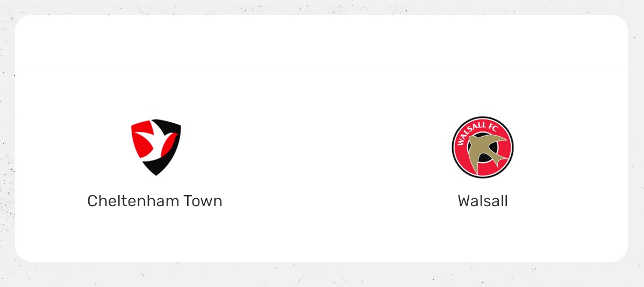Click the bottom tip of Cheltenham's shield
Image resolution: width=644 pixels, height=287 pixels.
pos(156,172)
